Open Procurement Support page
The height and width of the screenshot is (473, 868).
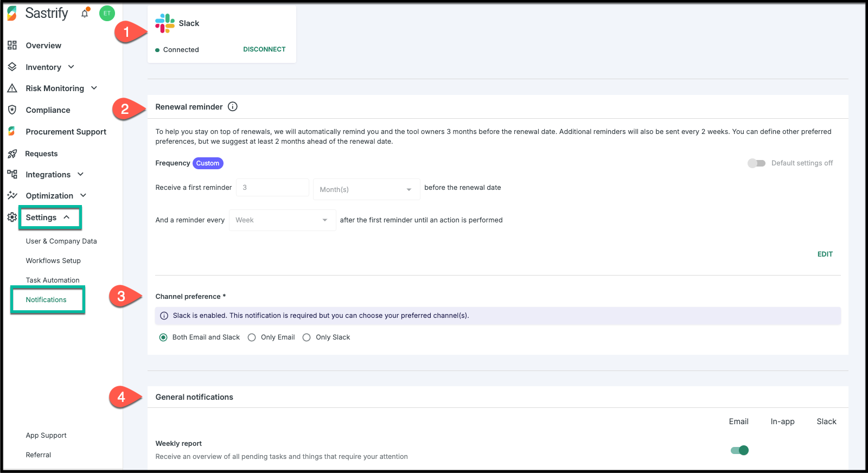coord(66,132)
